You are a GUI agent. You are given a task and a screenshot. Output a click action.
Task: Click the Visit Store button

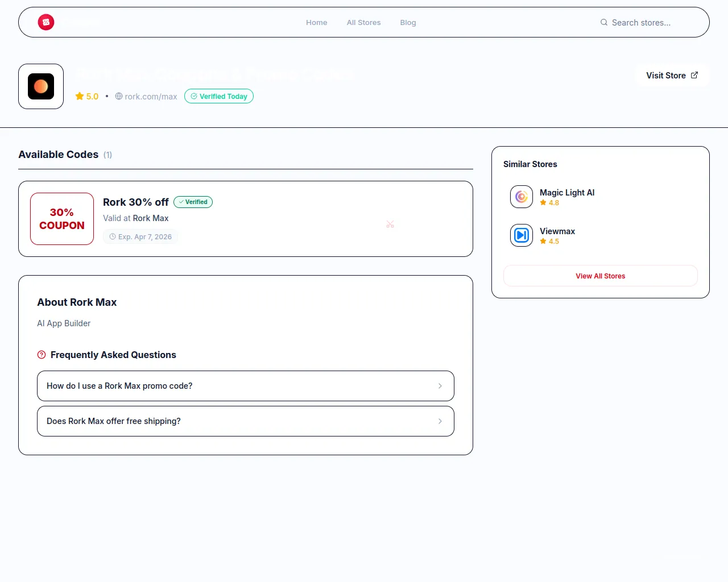(x=672, y=75)
